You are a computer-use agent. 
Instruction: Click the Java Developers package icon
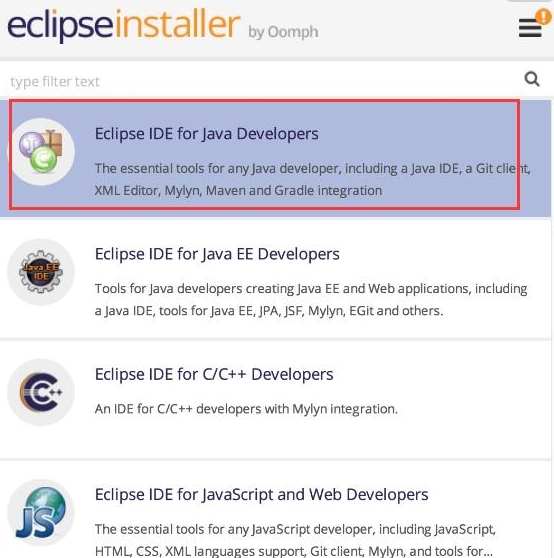[x=41, y=152]
